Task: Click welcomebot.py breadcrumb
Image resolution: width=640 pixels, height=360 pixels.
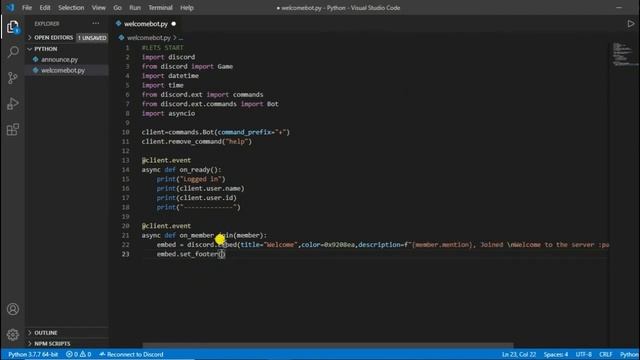Action: (149, 38)
